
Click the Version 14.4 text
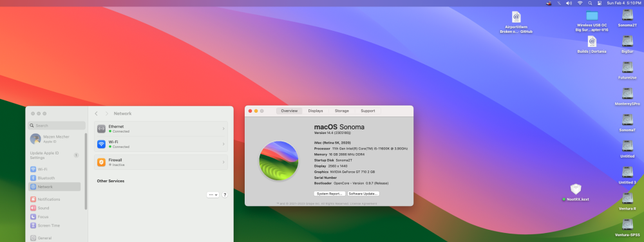(x=332, y=133)
